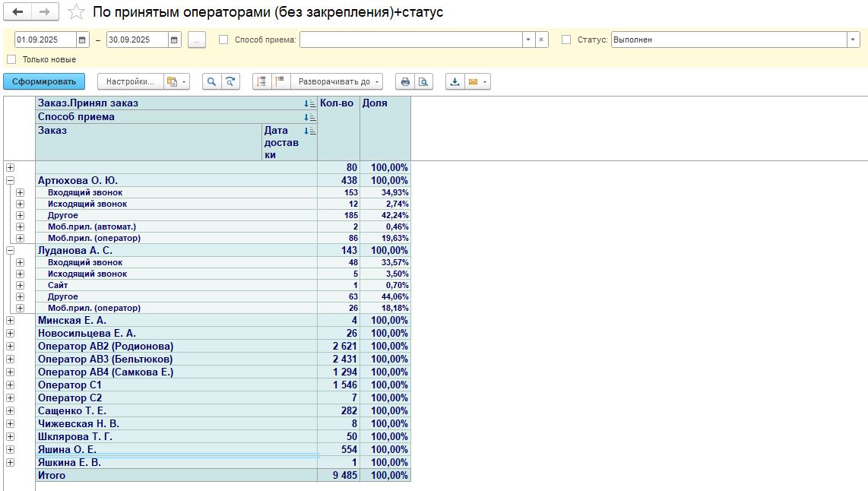Click the 'Сформировать' button

tap(44, 81)
